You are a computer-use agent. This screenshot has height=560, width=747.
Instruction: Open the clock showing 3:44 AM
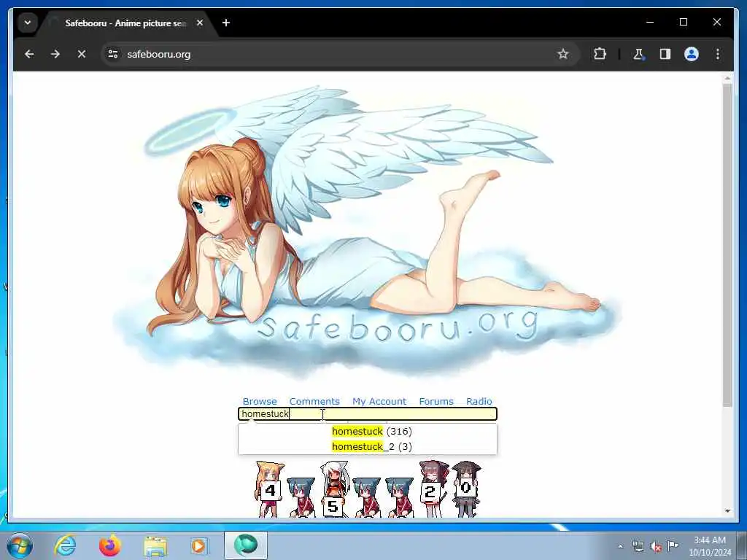click(x=710, y=546)
